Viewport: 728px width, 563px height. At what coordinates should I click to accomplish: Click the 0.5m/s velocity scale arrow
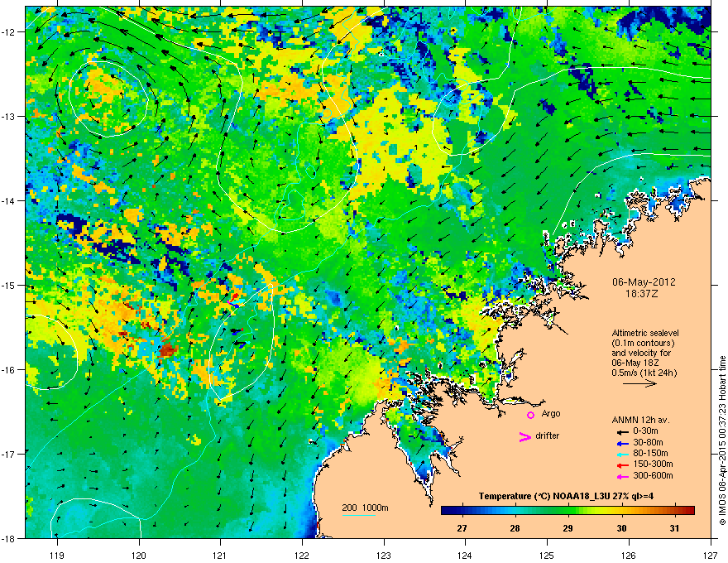tap(639, 383)
